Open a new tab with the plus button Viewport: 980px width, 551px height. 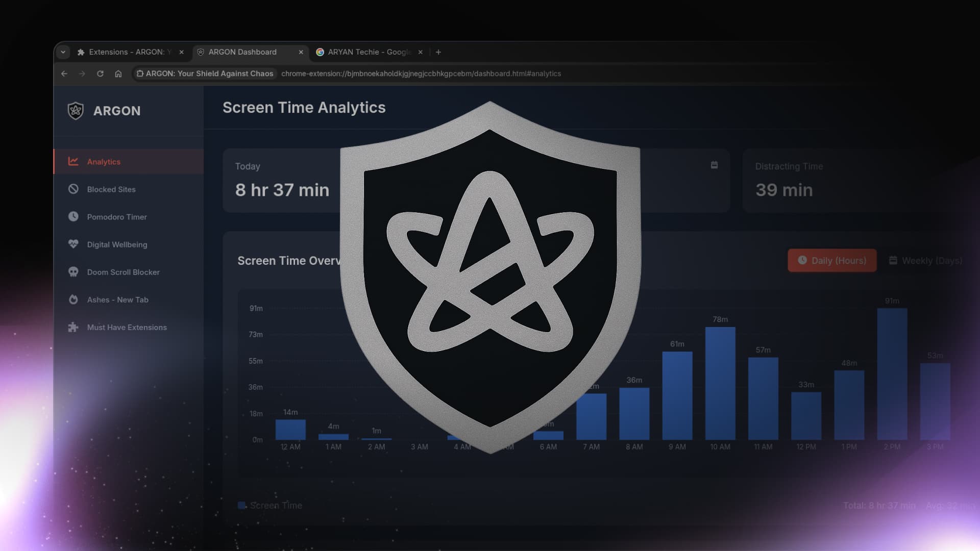tap(438, 52)
